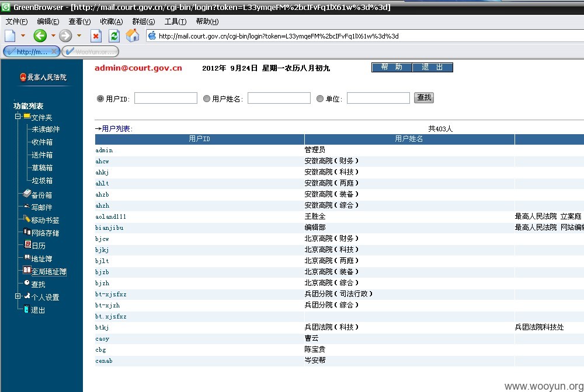This screenshot has width=584, height=392.
Task: Click the grey forward arrow button
Action: tap(65, 36)
